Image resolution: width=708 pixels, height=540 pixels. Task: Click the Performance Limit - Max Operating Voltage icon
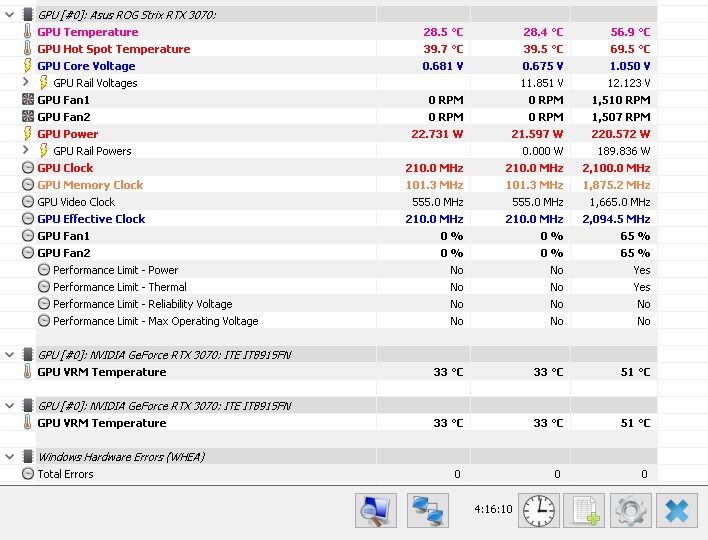pyautogui.click(x=44, y=321)
